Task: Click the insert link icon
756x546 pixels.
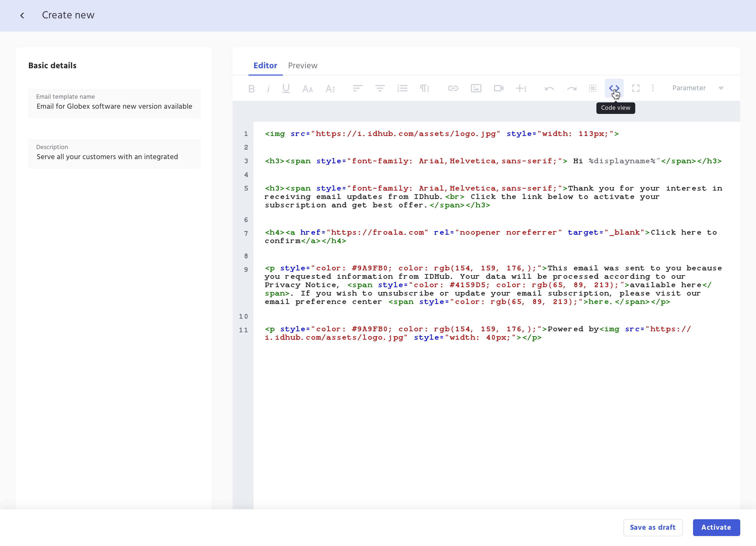Action: (453, 88)
